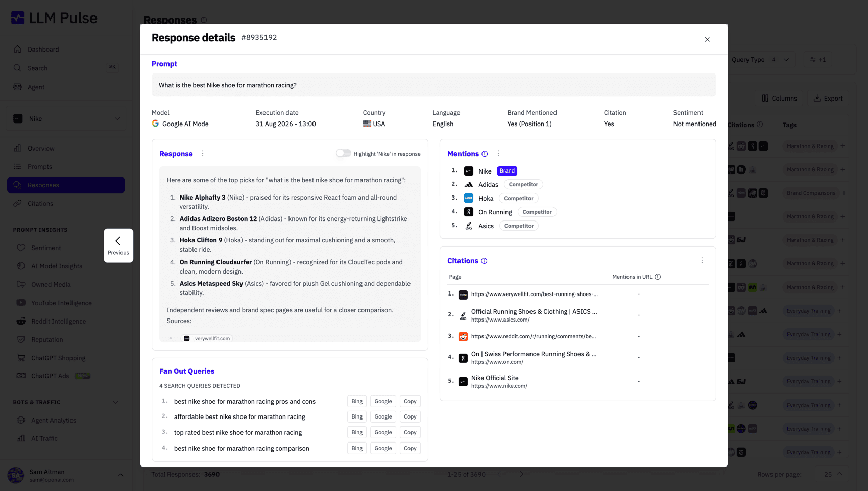Click the Agent Analytics icon
This screenshot has width=868, height=491.
point(21,420)
